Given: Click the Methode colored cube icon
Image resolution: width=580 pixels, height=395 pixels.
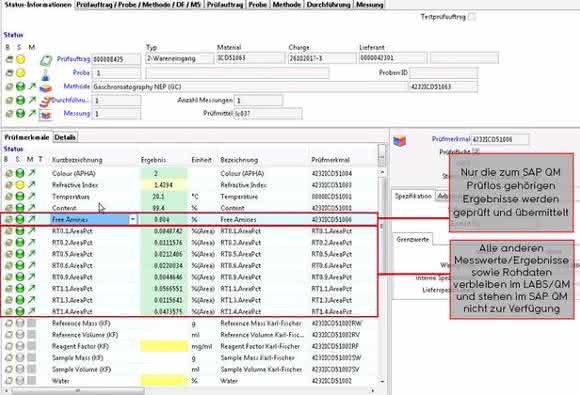Looking at the screenshot, I should 45,88.
